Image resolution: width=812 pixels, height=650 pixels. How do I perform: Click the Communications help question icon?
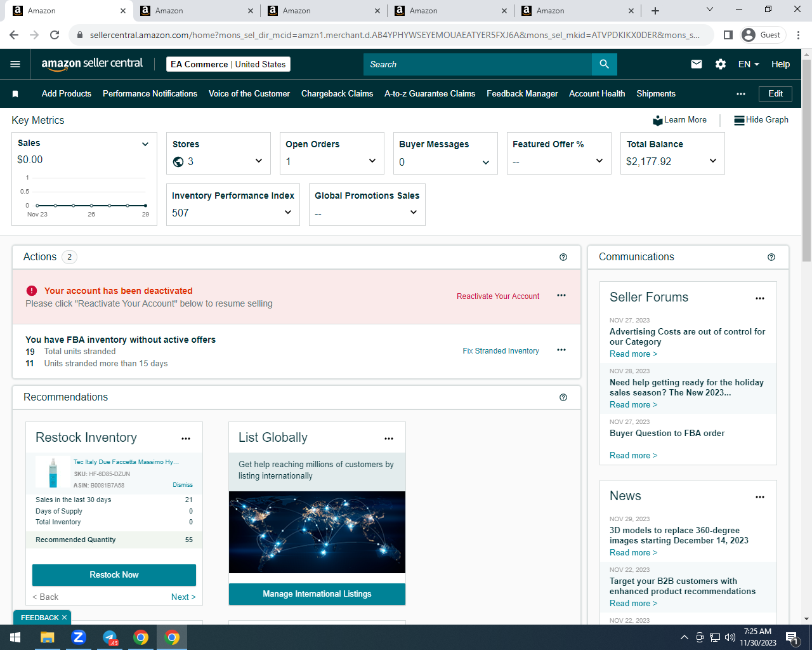[771, 257]
